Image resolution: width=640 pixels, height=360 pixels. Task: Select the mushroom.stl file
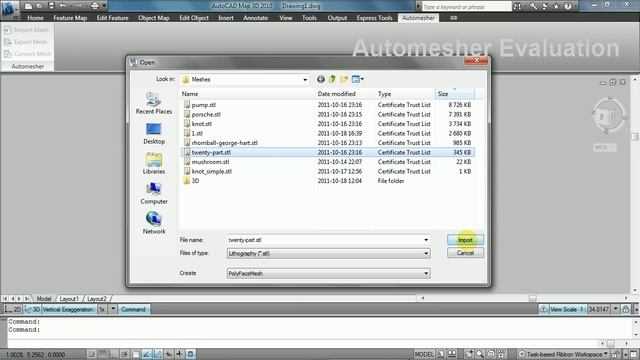pos(327,162)
